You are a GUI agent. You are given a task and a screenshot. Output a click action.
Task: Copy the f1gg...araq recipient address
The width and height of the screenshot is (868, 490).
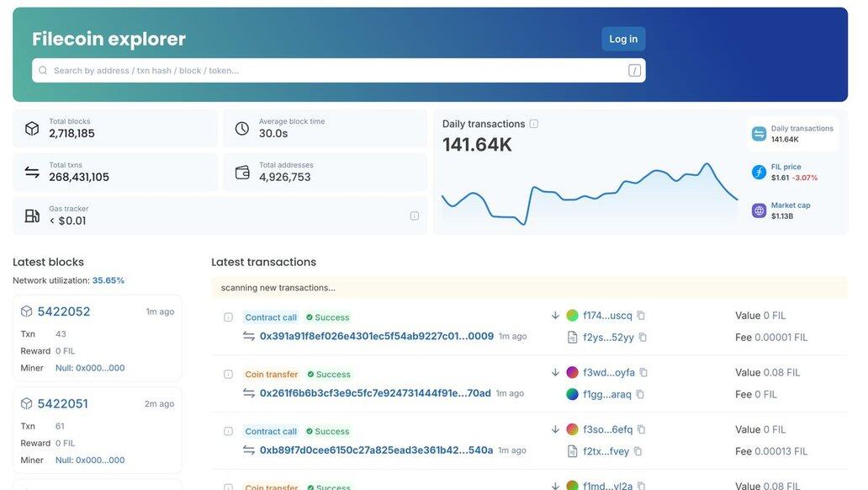(640, 394)
